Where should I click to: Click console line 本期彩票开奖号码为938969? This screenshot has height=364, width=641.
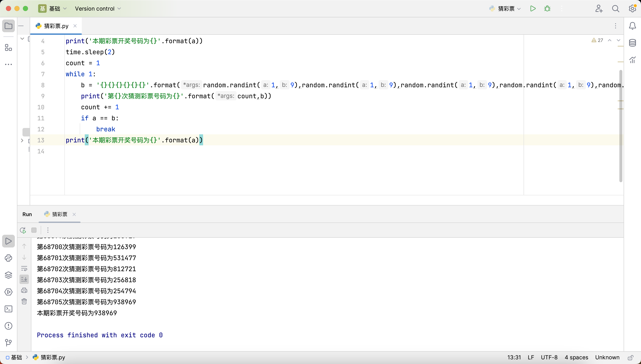[77, 313]
